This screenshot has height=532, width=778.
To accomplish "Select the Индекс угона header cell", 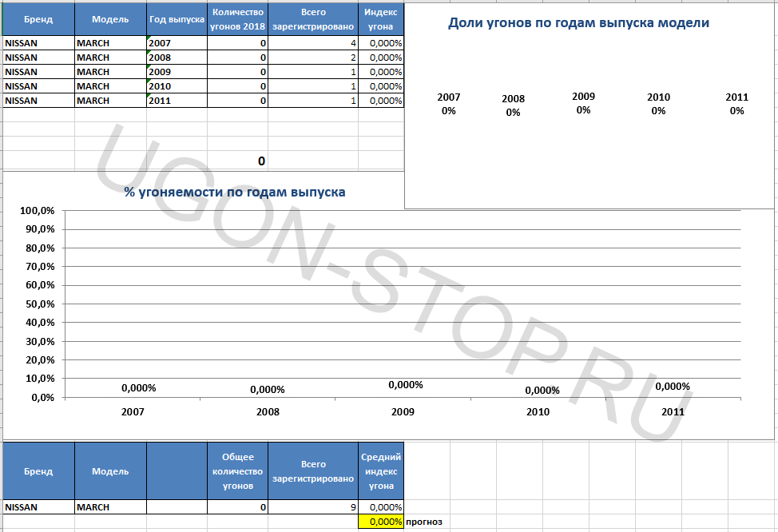I will (x=380, y=19).
